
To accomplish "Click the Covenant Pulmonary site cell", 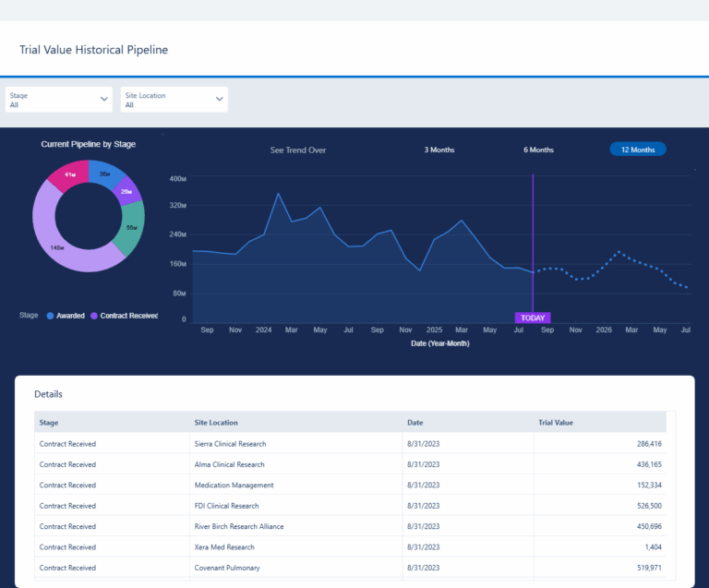I will tap(224, 568).
